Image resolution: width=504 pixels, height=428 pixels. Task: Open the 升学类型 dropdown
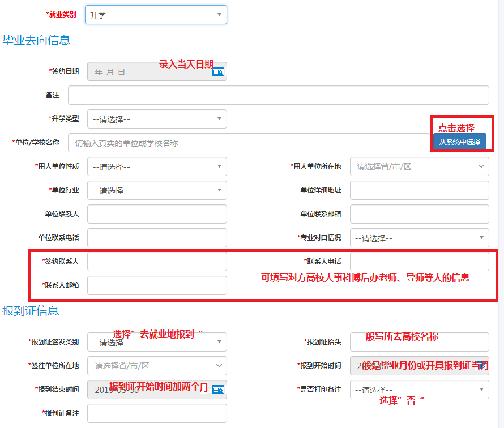(157, 119)
